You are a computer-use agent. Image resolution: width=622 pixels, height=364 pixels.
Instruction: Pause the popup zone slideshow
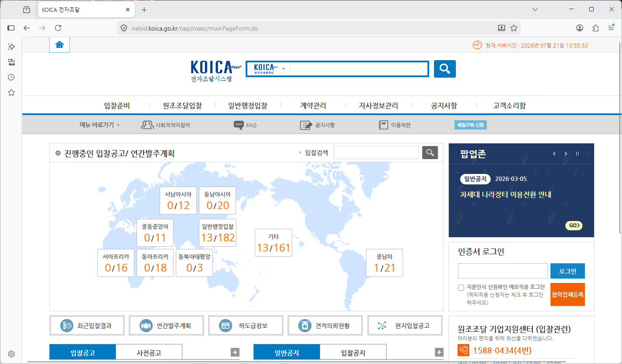pyautogui.click(x=577, y=154)
